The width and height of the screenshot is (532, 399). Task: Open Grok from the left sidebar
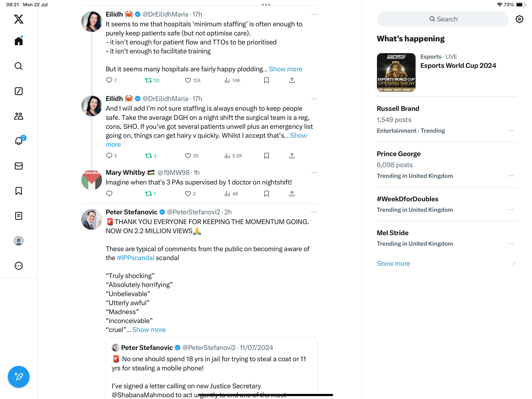[x=18, y=91]
